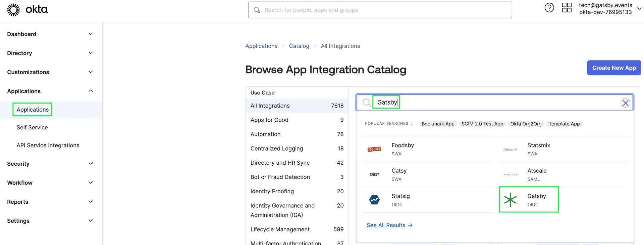Expand the Workflow menu chevron
This screenshot has width=644, height=245.
pos(91,182)
